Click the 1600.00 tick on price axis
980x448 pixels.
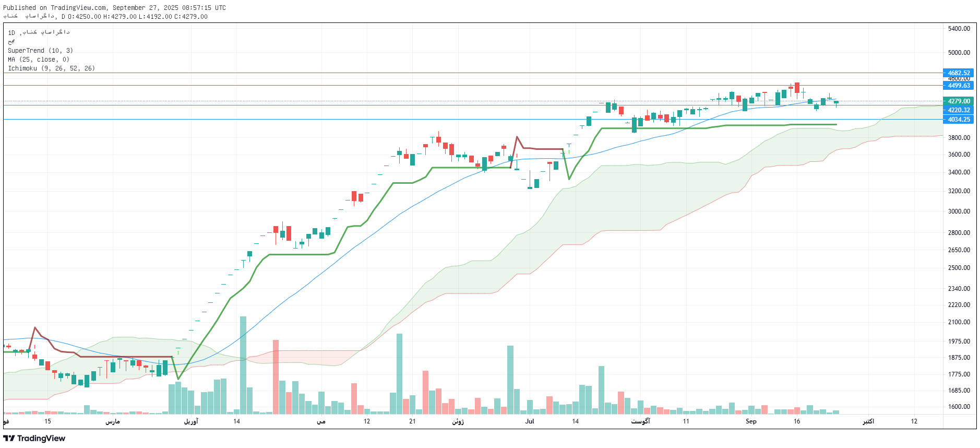point(959,407)
